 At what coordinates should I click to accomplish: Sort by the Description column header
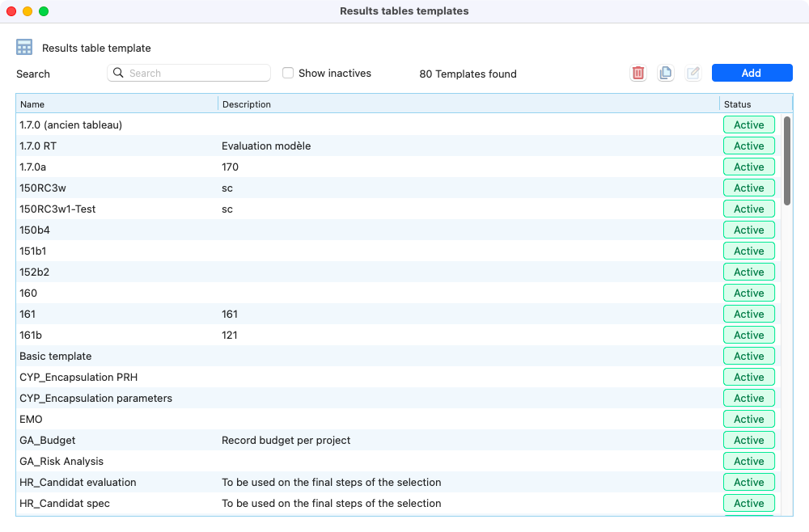click(x=468, y=104)
